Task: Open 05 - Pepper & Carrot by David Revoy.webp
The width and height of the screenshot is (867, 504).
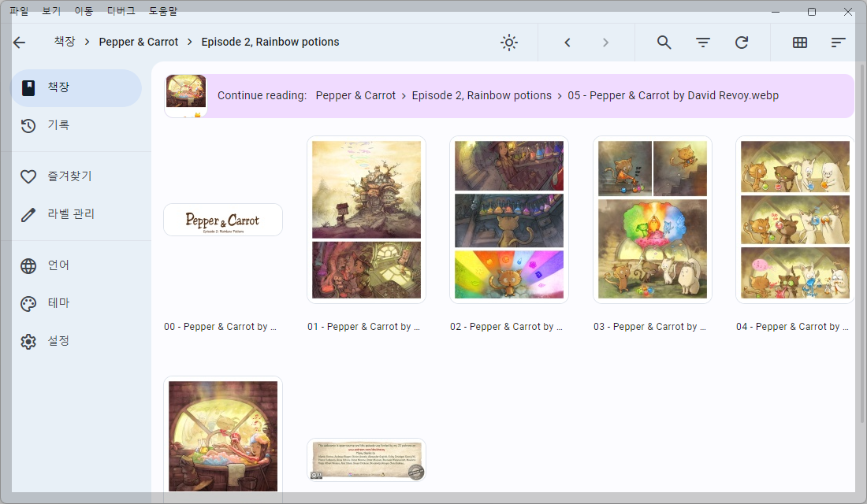Action: click(x=673, y=95)
